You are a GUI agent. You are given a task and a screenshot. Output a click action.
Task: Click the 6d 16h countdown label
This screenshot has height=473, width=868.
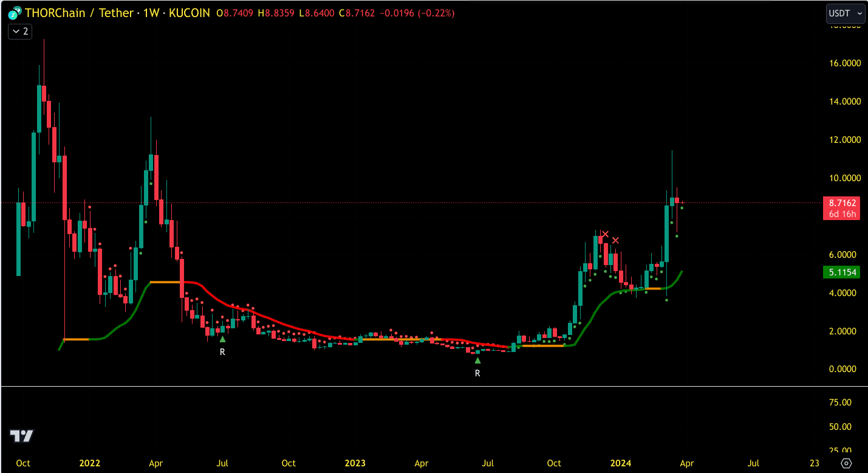841,214
